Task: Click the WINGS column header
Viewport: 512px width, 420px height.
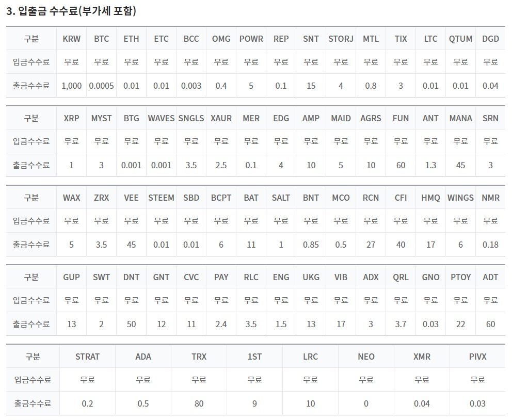Action: pyautogui.click(x=460, y=198)
